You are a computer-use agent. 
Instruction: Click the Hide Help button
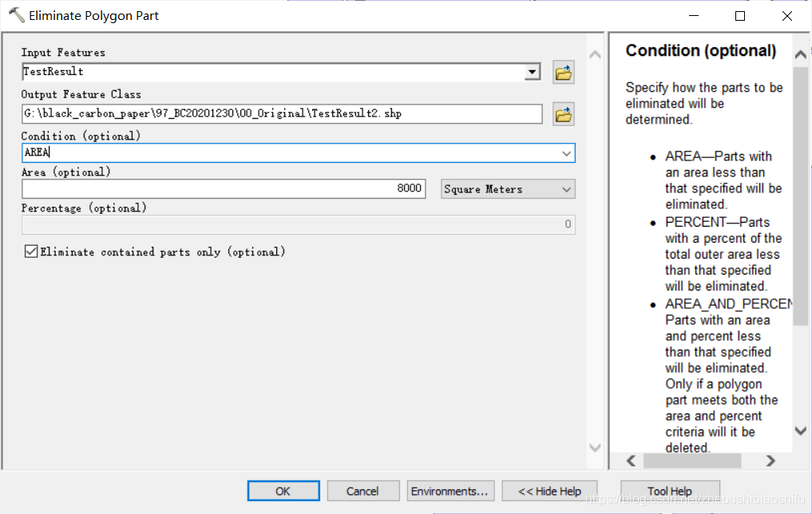click(x=549, y=491)
